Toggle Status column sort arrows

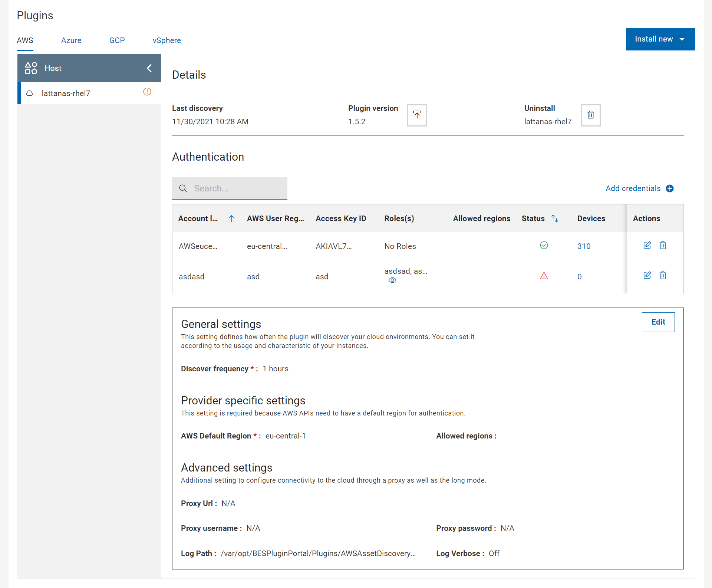tap(555, 219)
